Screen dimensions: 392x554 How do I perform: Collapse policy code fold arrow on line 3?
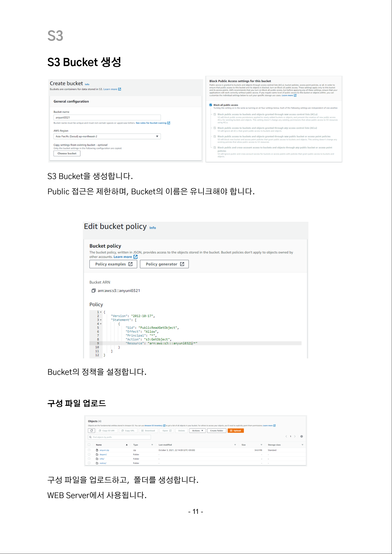(x=101, y=320)
